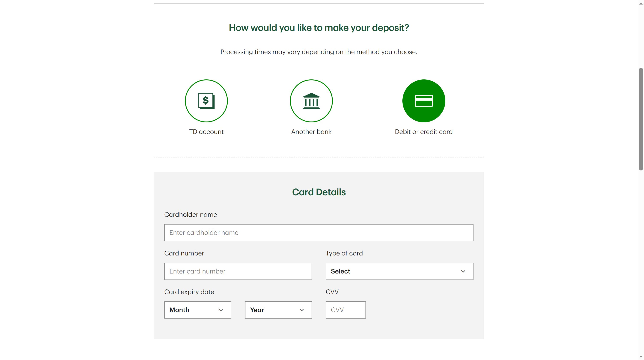This screenshot has height=360, width=644.
Task: Click the "Debit or credit card" text label
Action: [x=423, y=132]
